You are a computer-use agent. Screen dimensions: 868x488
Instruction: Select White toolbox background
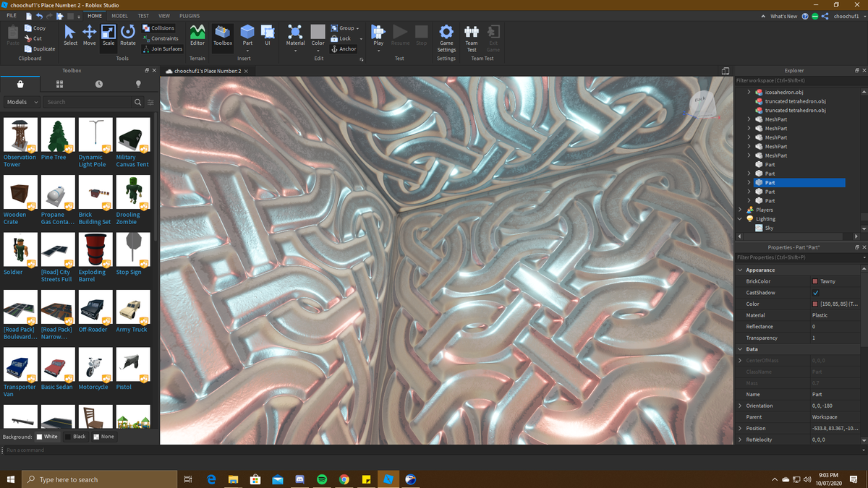[47, 437]
